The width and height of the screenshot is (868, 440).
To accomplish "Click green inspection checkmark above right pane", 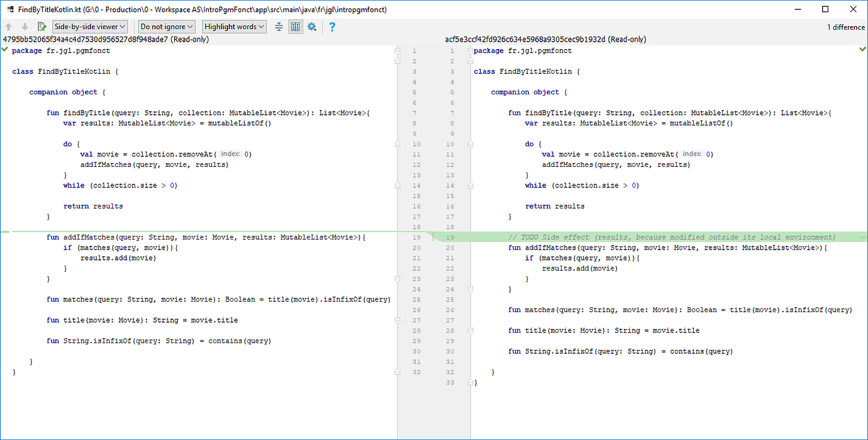I will click(864, 48).
